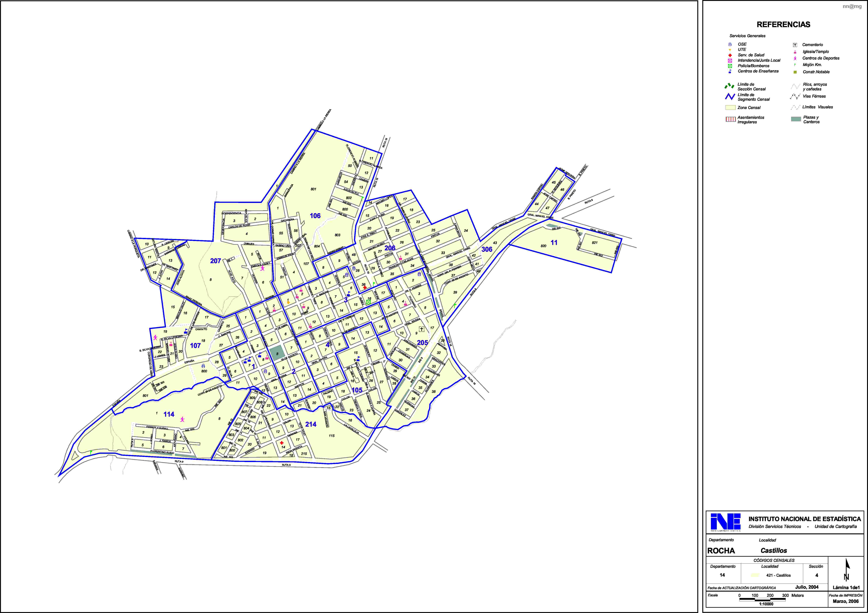Click the green police station symbol on map
The image size is (868, 613).
pos(368,302)
